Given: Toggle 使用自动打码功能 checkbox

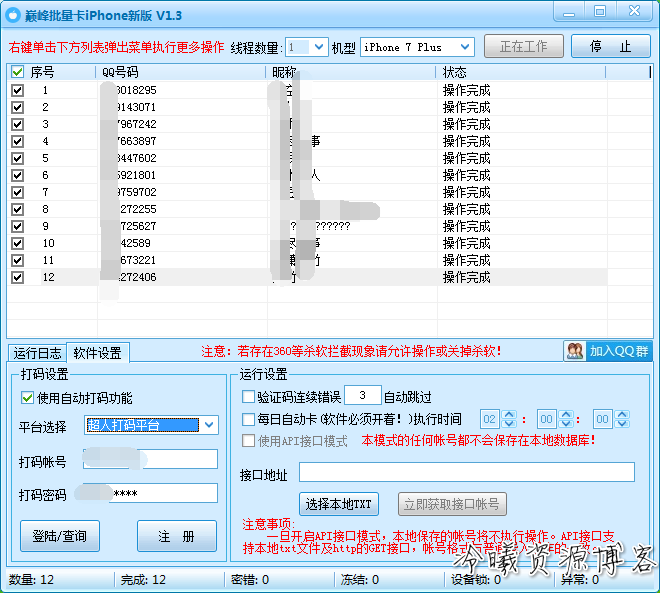Looking at the screenshot, I should (x=27, y=398).
